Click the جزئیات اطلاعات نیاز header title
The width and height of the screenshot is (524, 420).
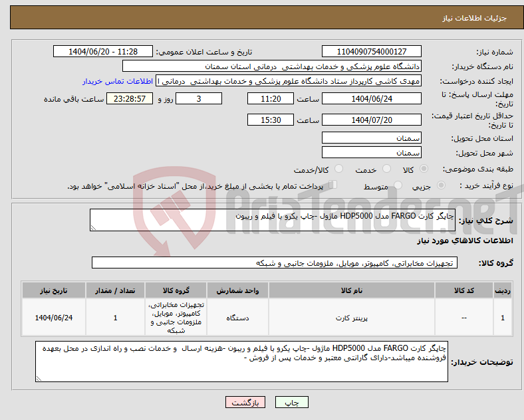click(x=475, y=18)
